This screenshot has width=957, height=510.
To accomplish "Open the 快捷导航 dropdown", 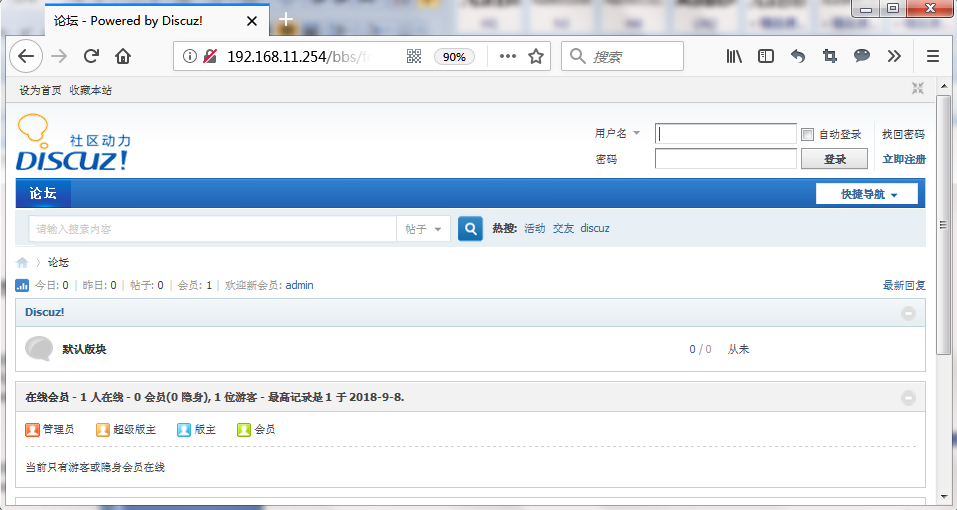I will click(867, 194).
